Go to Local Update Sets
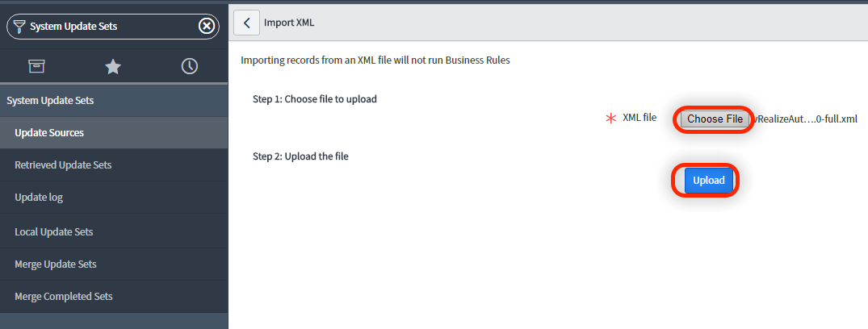868x329 pixels. click(54, 232)
